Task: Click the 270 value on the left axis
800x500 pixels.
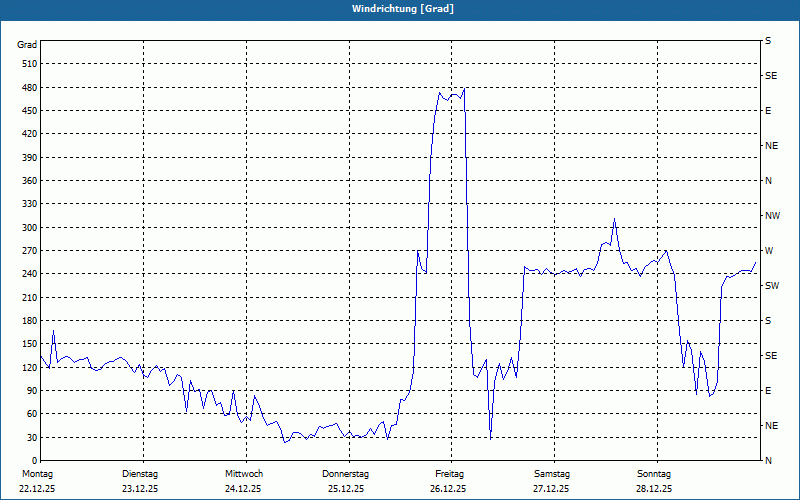Action: click(x=27, y=251)
